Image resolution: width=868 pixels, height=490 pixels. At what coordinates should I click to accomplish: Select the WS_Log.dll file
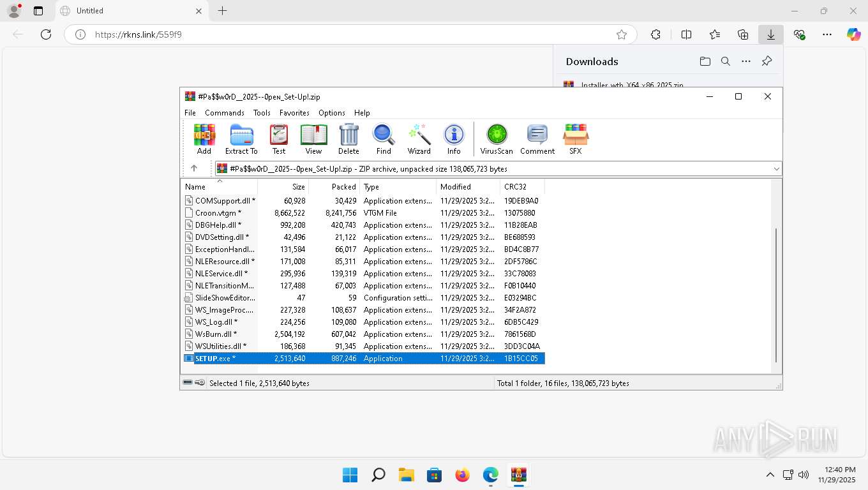pyautogui.click(x=364, y=322)
